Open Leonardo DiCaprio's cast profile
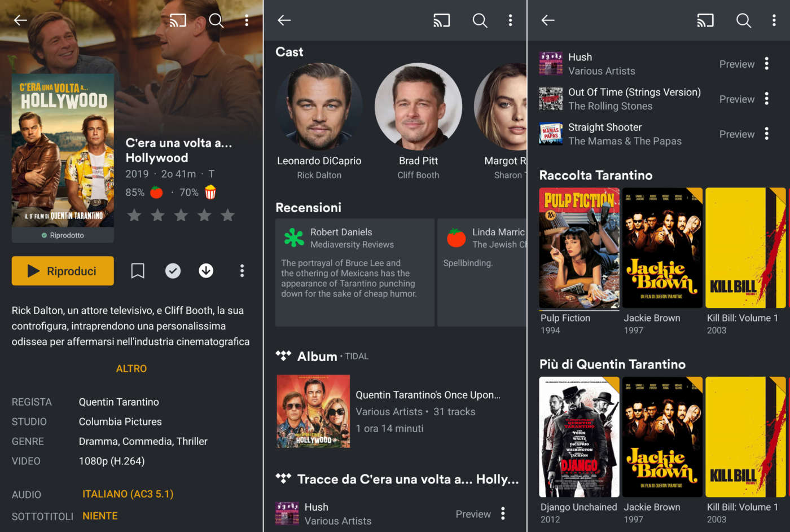The image size is (790, 532). pyautogui.click(x=319, y=107)
